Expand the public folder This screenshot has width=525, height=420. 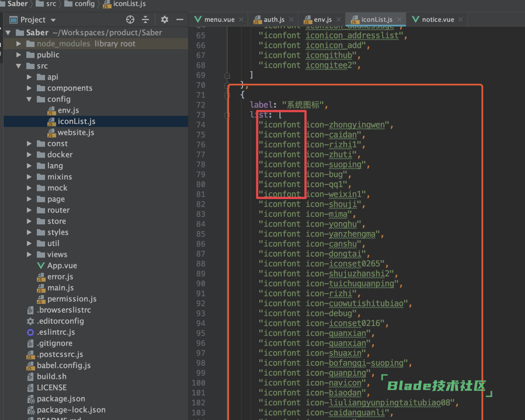coord(18,55)
